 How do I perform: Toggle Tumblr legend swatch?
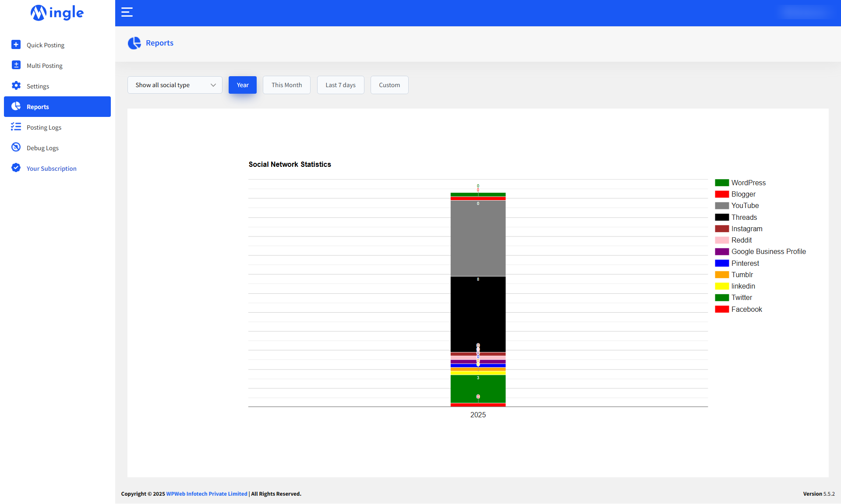(722, 275)
